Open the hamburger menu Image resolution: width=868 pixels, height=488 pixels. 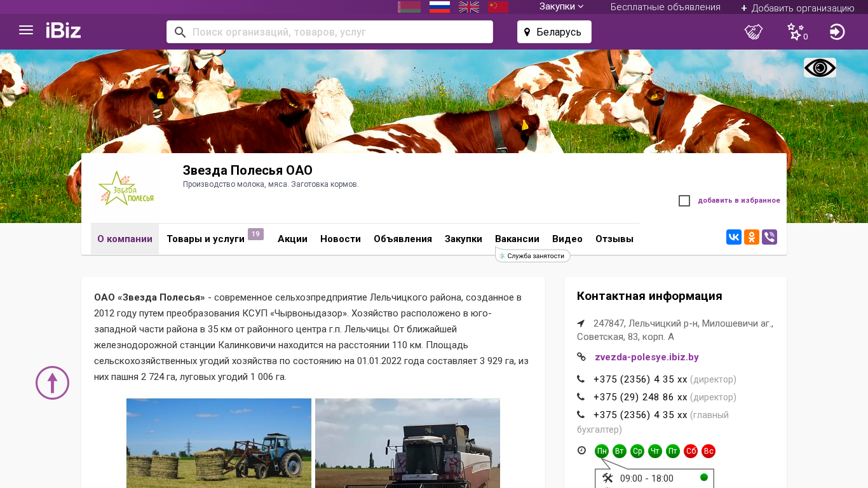[x=26, y=30]
